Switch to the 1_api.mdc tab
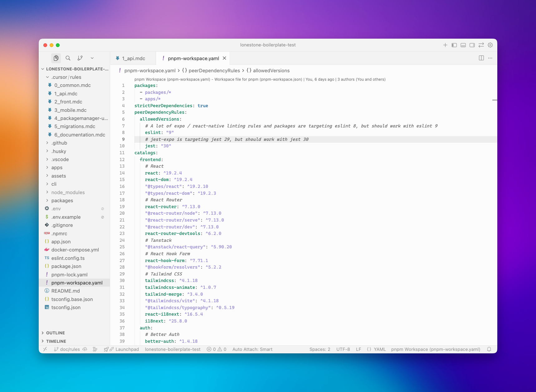This screenshot has height=392, width=536. click(133, 58)
